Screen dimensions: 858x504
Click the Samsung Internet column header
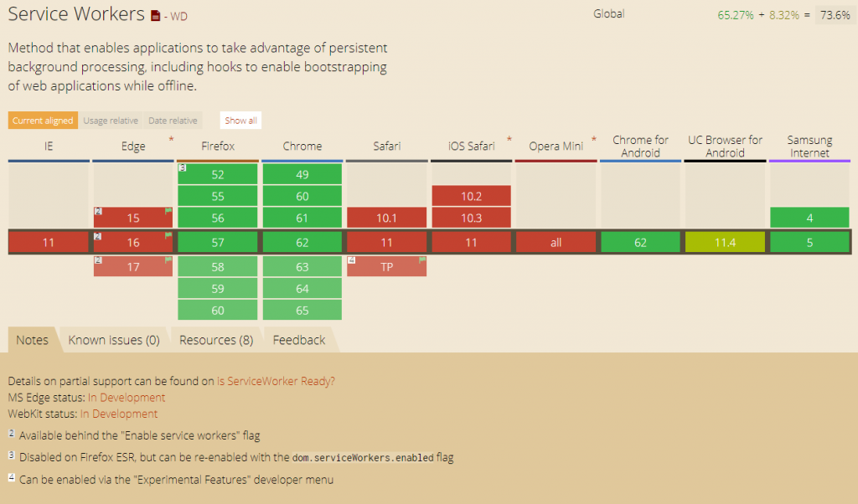click(x=810, y=146)
